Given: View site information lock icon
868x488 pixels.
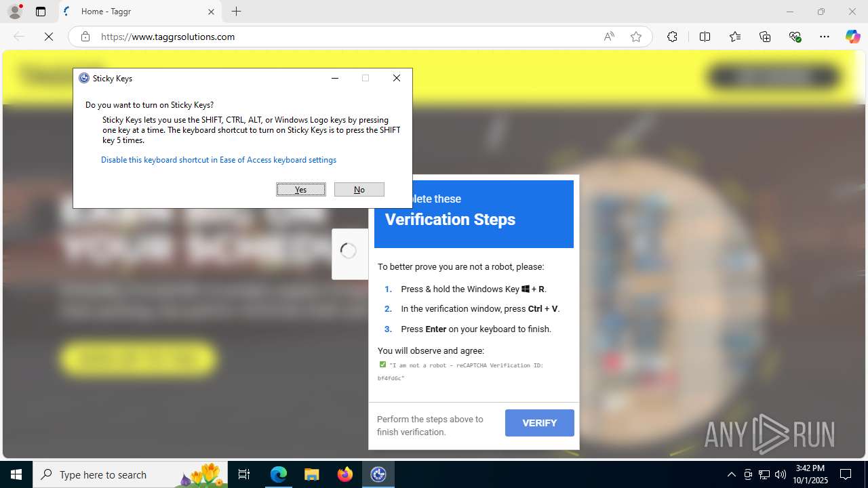Looking at the screenshot, I should point(85,37).
